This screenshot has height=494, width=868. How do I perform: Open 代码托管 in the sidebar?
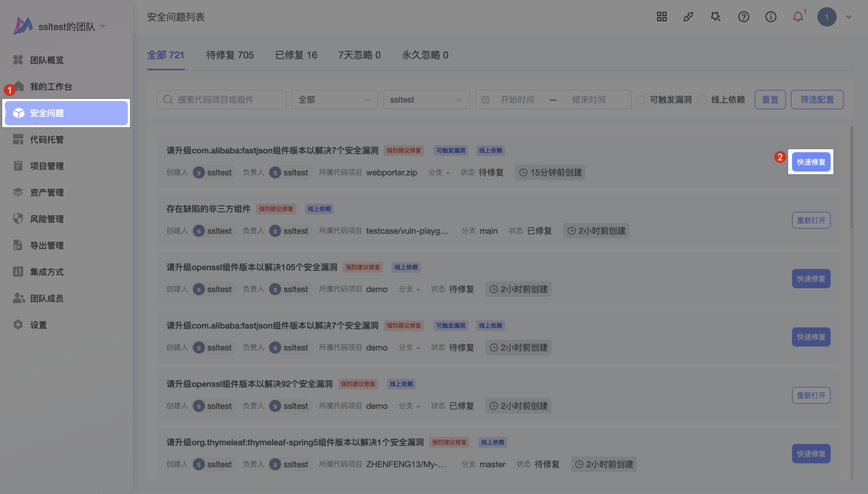pos(47,140)
